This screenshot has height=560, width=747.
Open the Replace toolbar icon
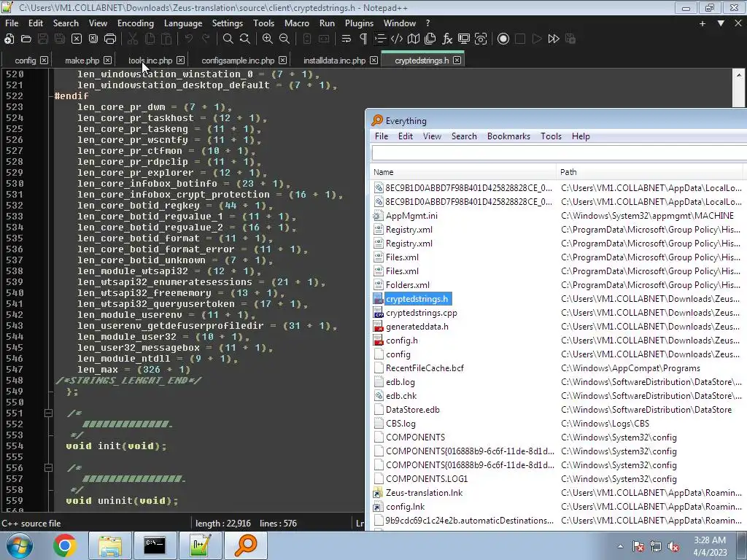[245, 39]
